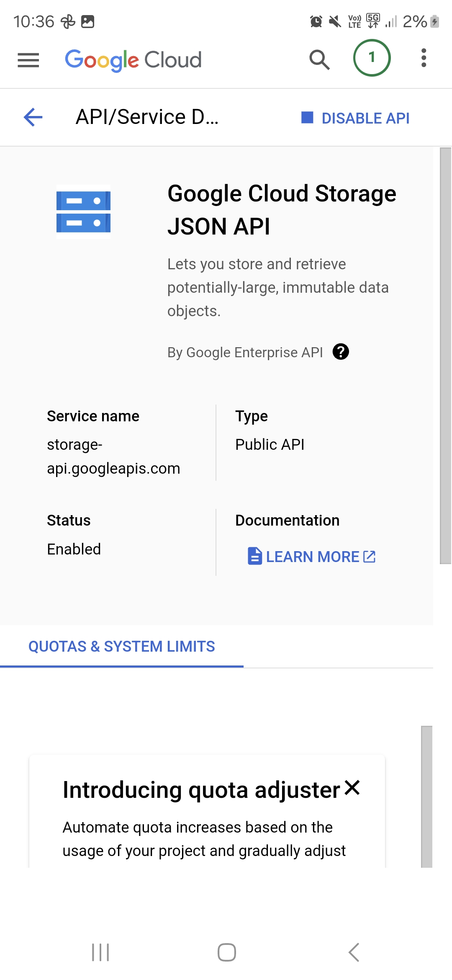The height and width of the screenshot is (980, 452).
Task: Tap the storage-api.googleapis.com service name
Action: tap(113, 456)
